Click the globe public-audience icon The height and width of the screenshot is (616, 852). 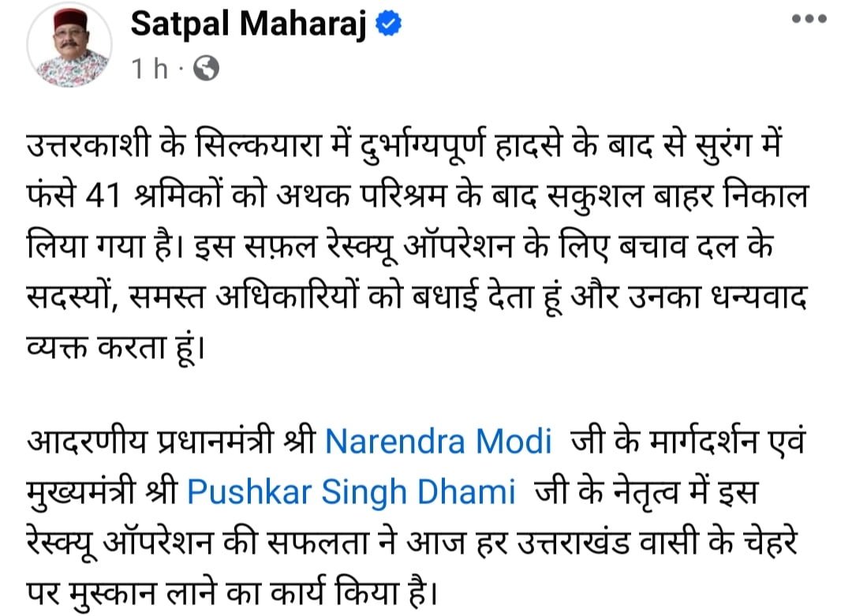[206, 69]
